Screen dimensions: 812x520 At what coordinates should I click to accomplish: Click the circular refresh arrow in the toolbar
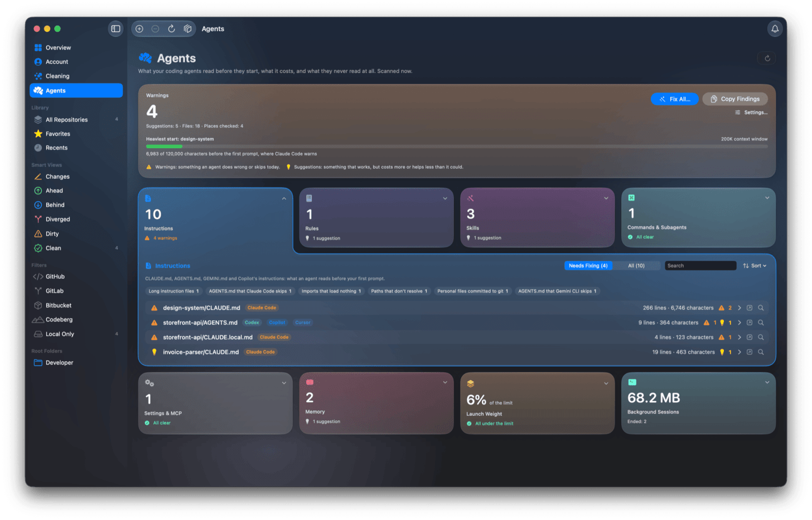(171, 28)
